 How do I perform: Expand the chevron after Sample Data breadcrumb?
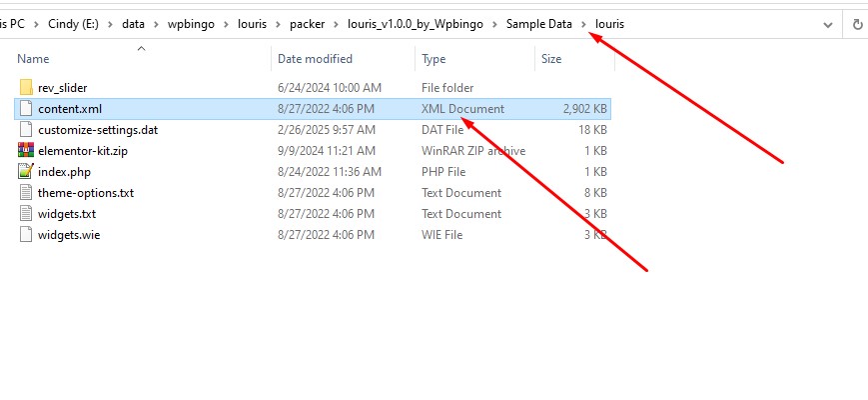point(584,23)
